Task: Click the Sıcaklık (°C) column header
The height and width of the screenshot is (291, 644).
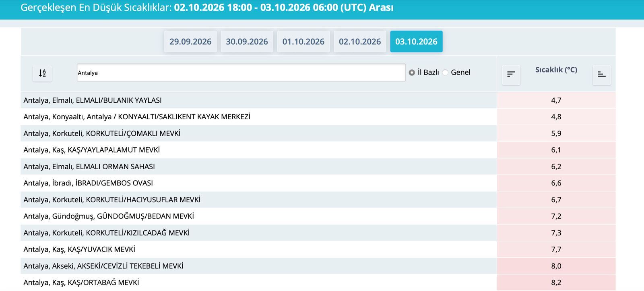Action: point(556,70)
